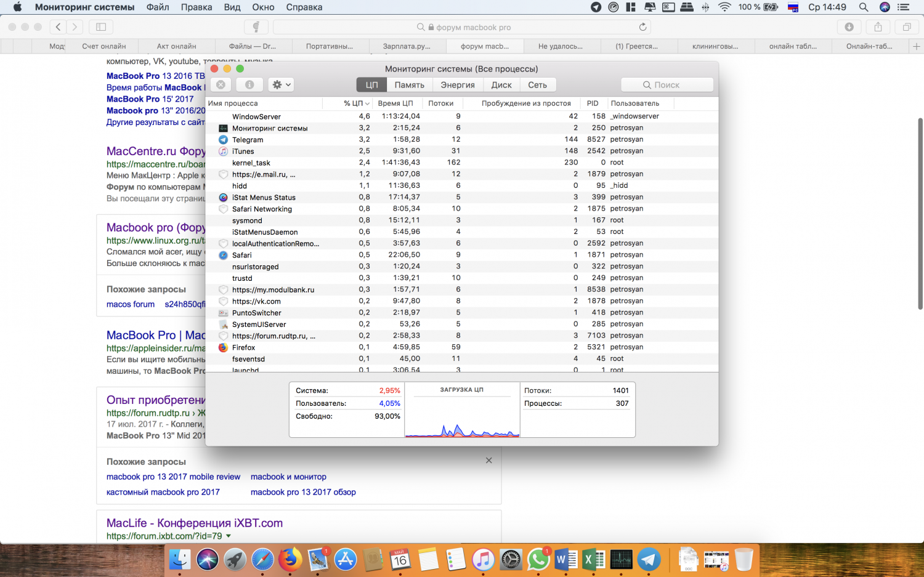Open Microsoft Excel from the Dock
Image resolution: width=924 pixels, height=577 pixels.
(x=594, y=559)
